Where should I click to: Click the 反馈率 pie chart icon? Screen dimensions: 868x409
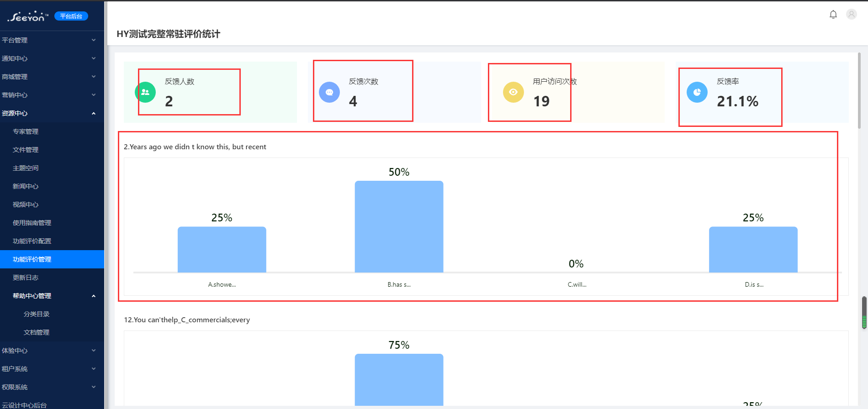coord(697,92)
